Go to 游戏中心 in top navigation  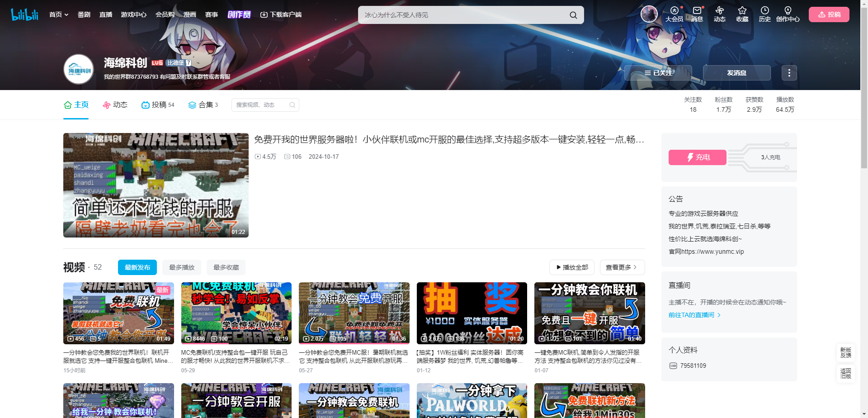134,14
